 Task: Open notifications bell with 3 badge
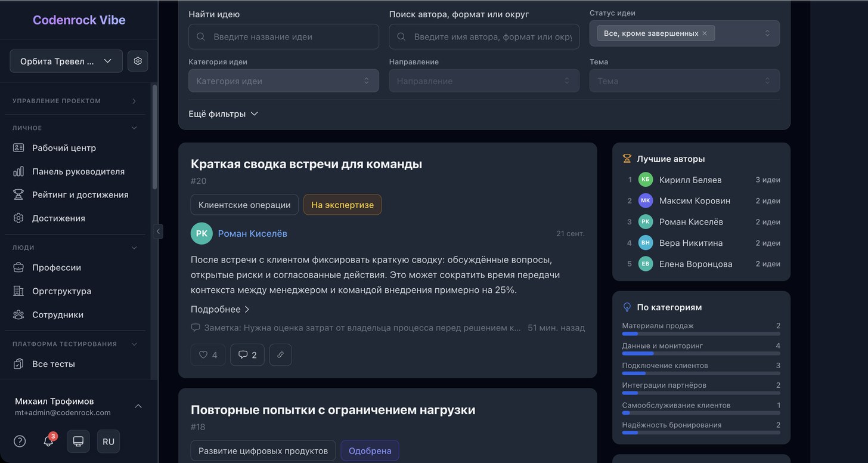click(x=49, y=441)
